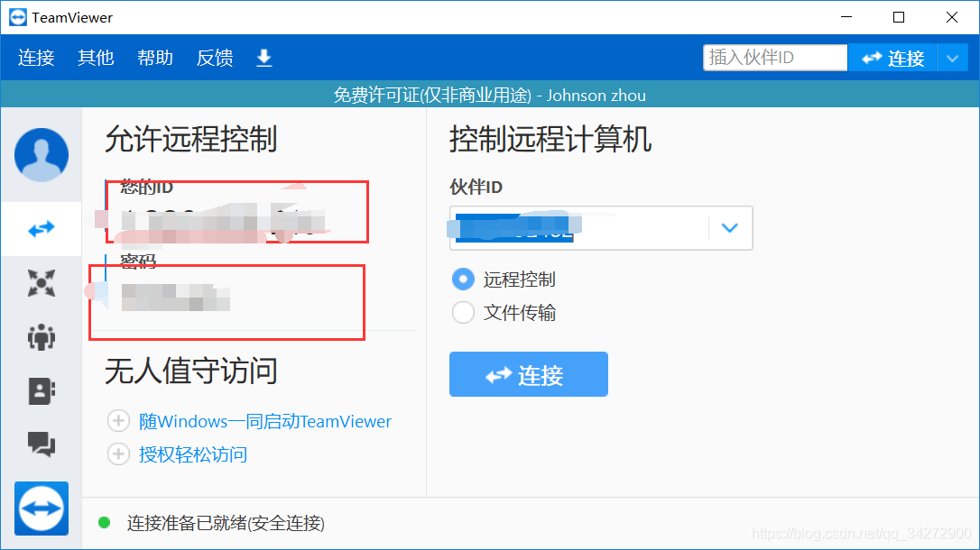Click the blurred password value under 密码
The image size is (980, 550).
[x=176, y=298]
